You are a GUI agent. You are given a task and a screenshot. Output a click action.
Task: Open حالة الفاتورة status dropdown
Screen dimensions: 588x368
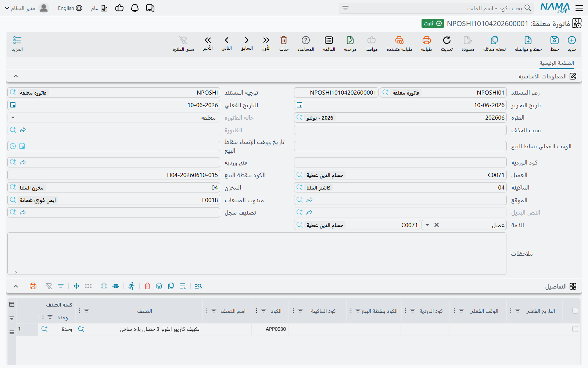click(13, 117)
